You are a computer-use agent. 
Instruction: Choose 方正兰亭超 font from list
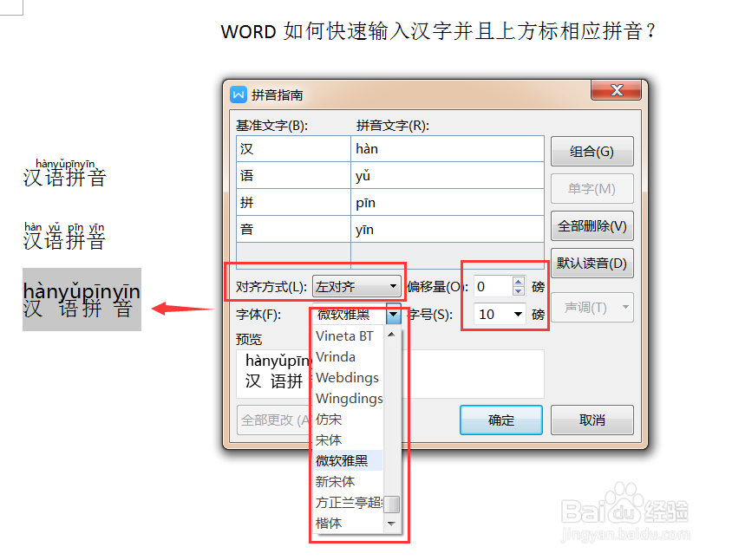[349, 502]
